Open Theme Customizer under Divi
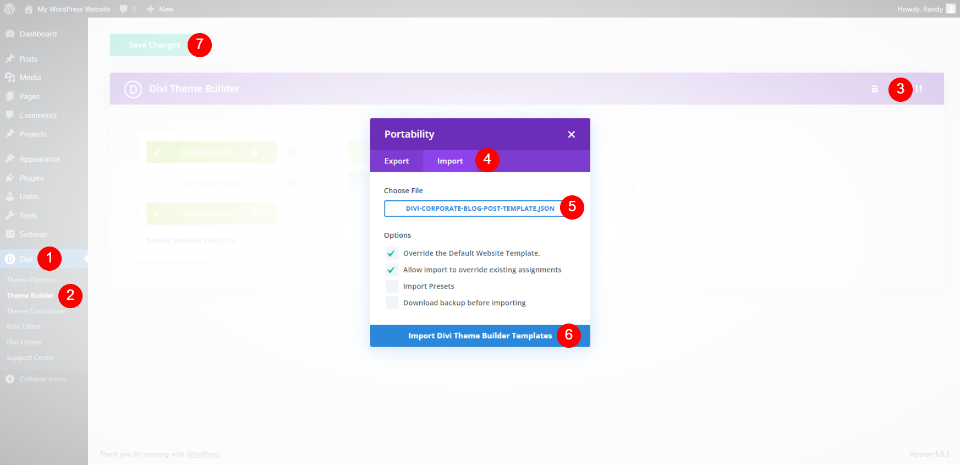This screenshot has width=960, height=465. pyautogui.click(x=36, y=311)
